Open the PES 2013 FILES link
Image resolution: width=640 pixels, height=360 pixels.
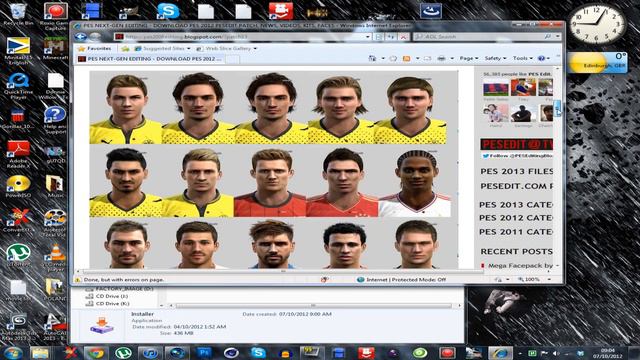(517, 171)
